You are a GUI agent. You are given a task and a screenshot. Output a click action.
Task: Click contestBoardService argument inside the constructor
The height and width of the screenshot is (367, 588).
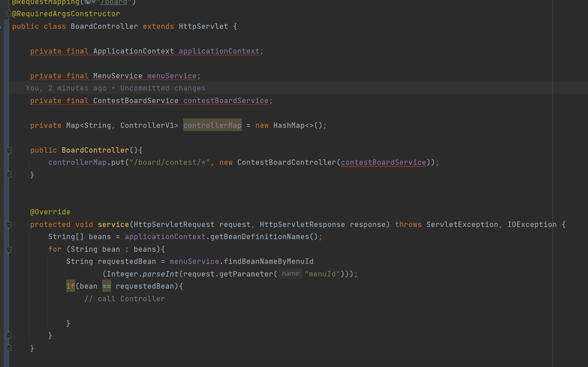(384, 162)
